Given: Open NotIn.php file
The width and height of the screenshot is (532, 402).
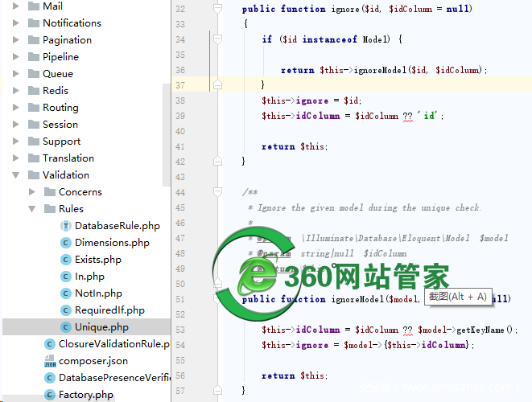Looking at the screenshot, I should pos(98,293).
